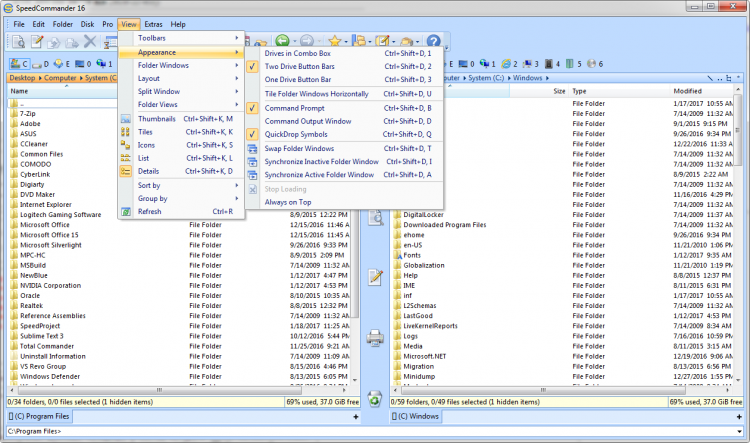
Task: Expand the Toolbars submenu
Action: (152, 38)
